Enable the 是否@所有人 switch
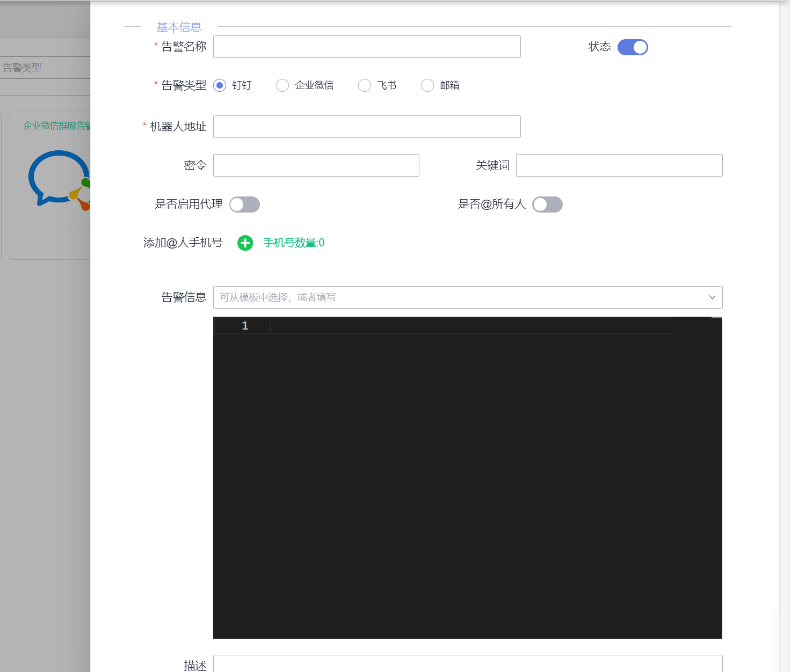 [x=547, y=204]
